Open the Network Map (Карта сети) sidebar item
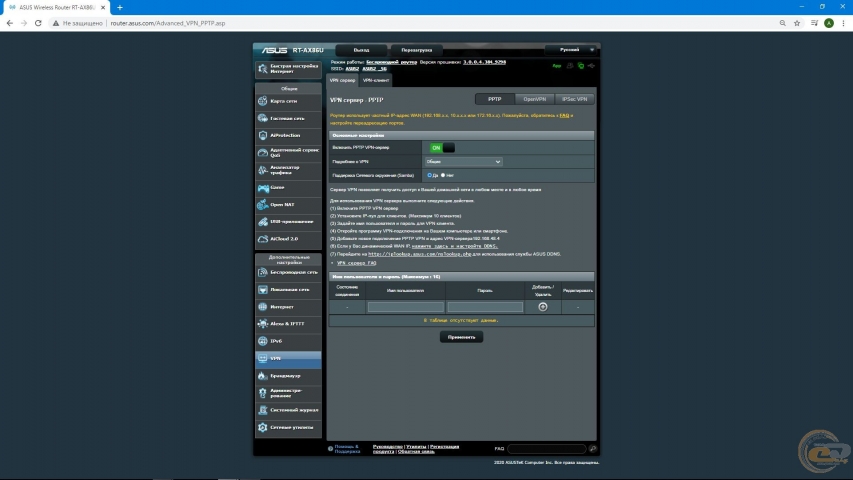 pos(288,101)
